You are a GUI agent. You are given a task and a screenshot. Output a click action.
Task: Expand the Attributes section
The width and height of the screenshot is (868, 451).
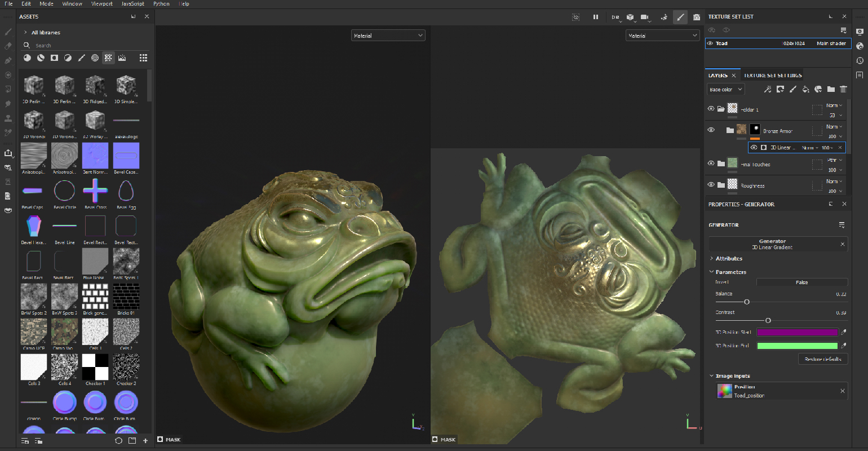(728, 258)
